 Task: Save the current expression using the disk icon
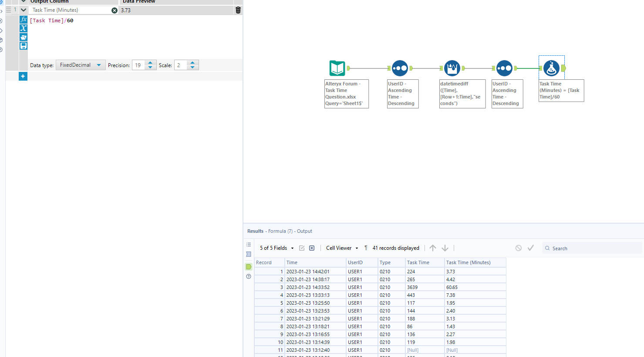tap(23, 46)
